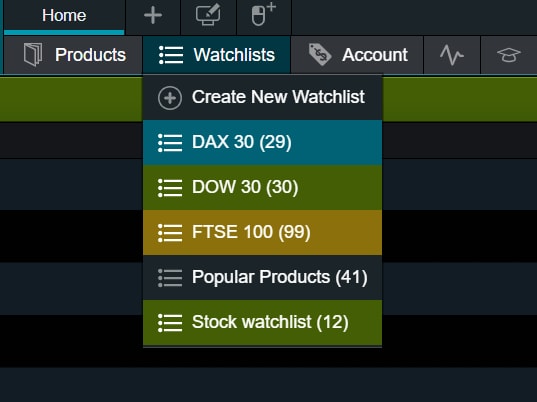Open the graduation cap education icon
Screen dimensions: 537x402
pyautogui.click(x=509, y=55)
